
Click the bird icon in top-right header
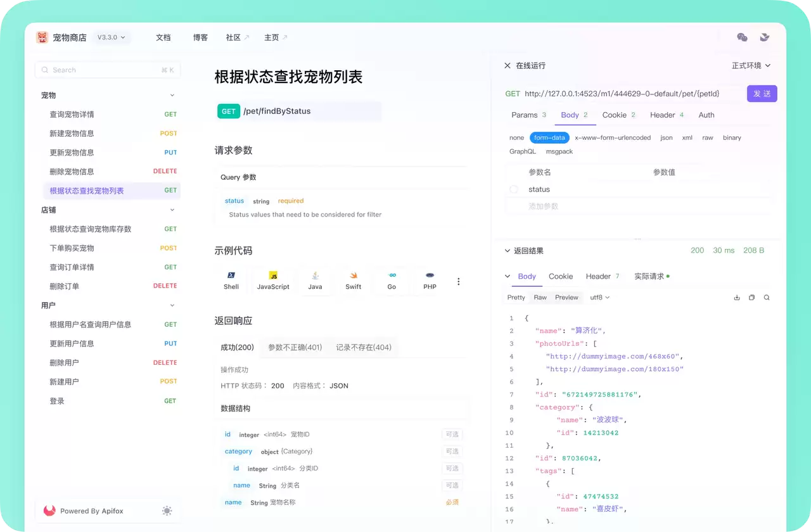[x=765, y=37]
